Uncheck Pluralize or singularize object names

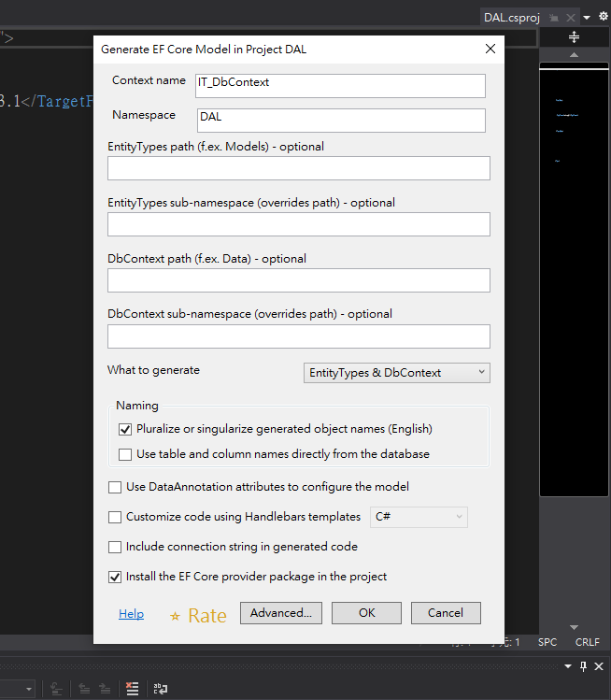125,430
